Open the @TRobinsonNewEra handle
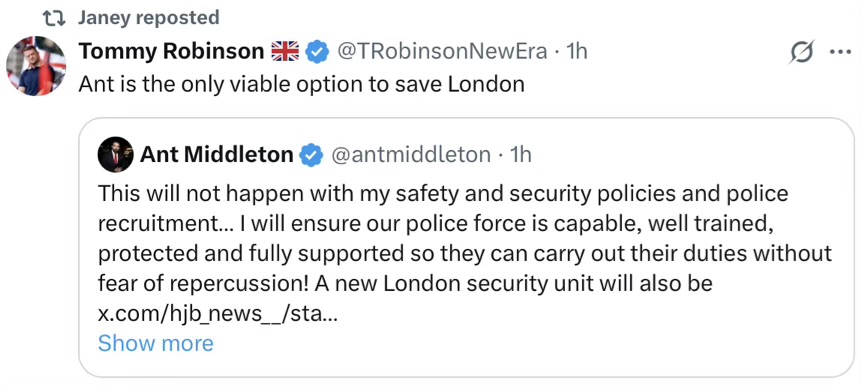Screen dimensions: 861x387 tap(441, 51)
